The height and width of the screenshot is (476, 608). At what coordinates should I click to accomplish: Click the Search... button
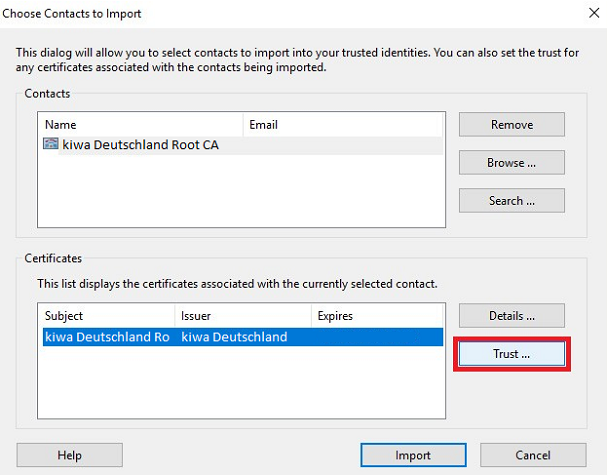coord(512,200)
